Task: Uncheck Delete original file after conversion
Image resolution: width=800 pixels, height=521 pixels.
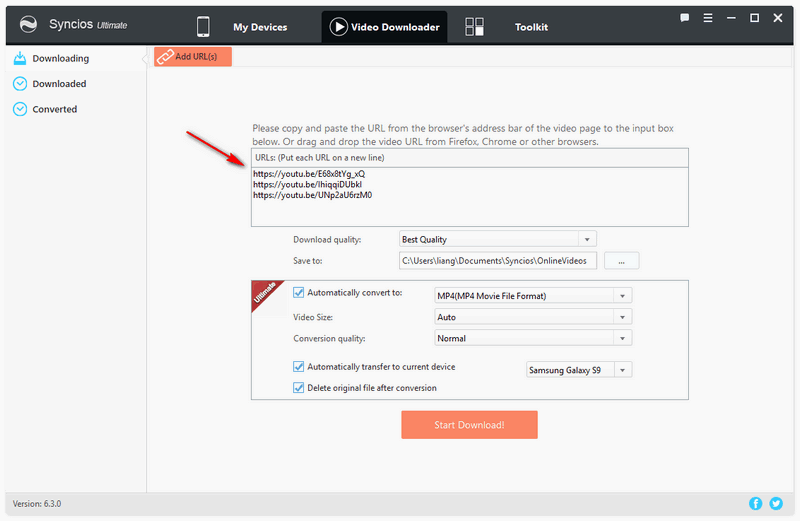Action: pos(298,388)
